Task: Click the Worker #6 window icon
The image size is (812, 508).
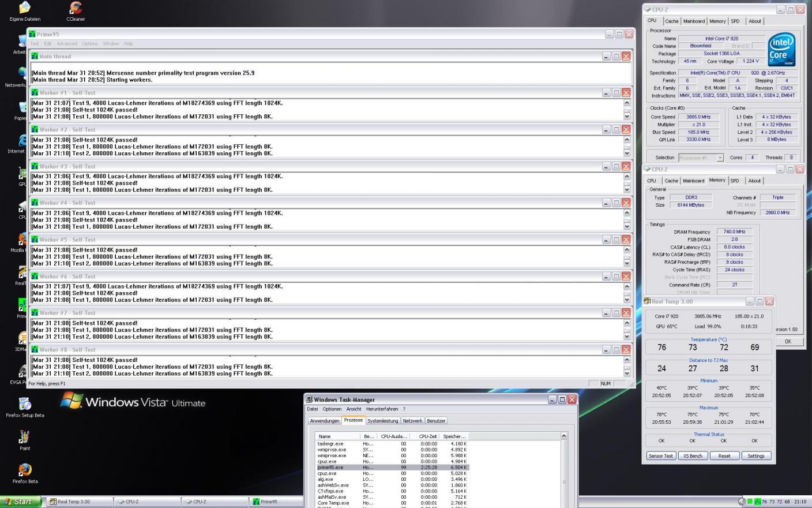Action: click(35, 276)
